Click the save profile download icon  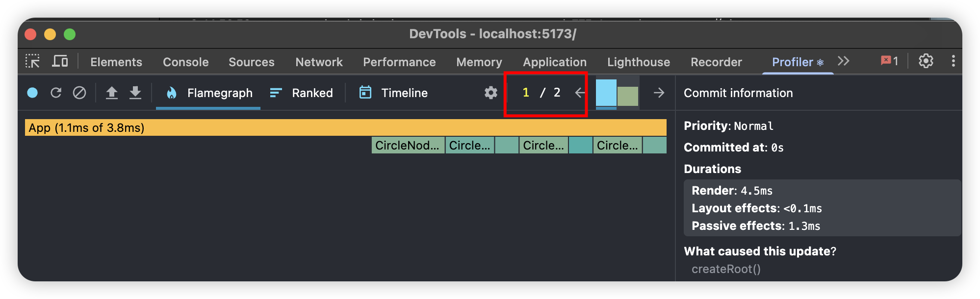[135, 93]
